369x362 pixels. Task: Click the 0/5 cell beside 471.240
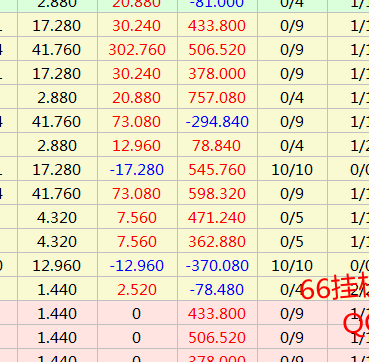click(x=292, y=218)
